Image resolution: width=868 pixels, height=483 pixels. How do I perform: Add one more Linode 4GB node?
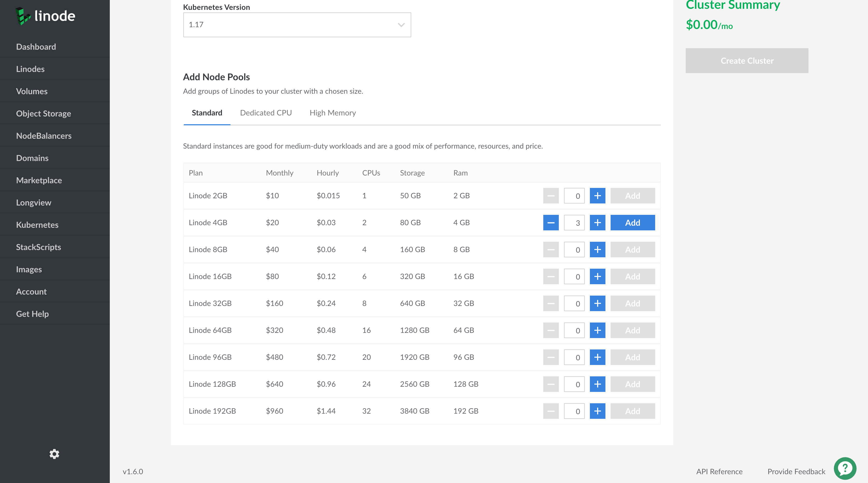(597, 223)
